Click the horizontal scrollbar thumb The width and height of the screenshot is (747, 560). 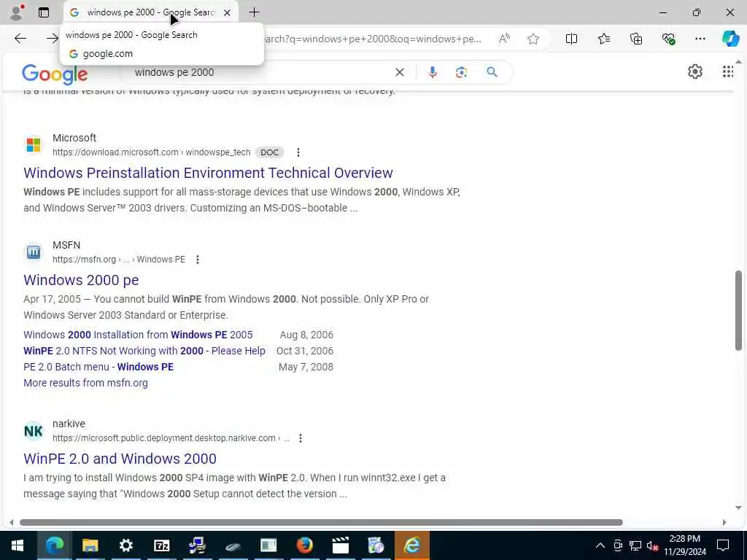pyautogui.click(x=321, y=522)
